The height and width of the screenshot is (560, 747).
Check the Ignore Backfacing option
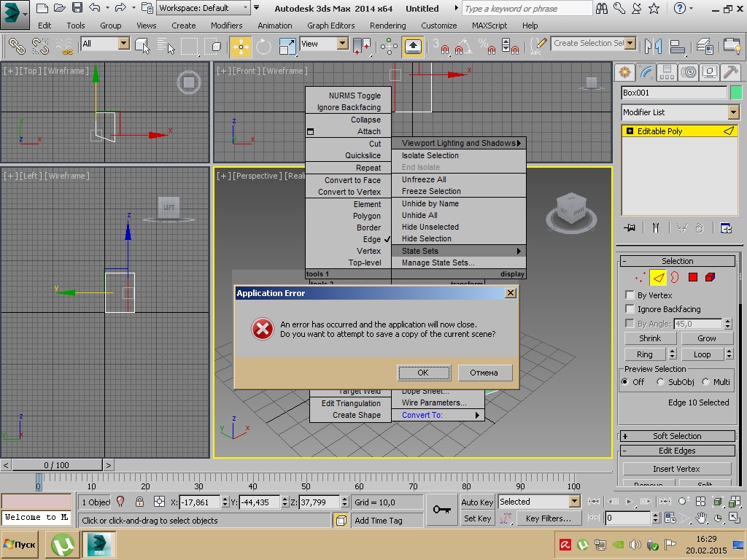[630, 309]
